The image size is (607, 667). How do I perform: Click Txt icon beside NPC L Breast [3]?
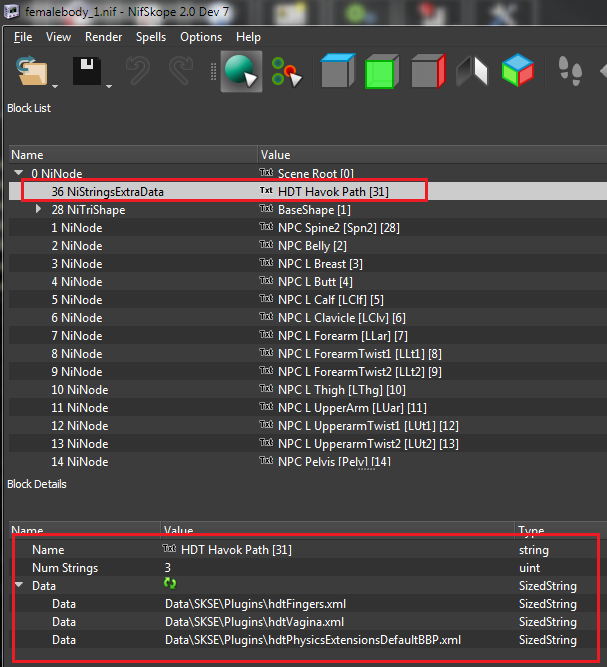(266, 262)
